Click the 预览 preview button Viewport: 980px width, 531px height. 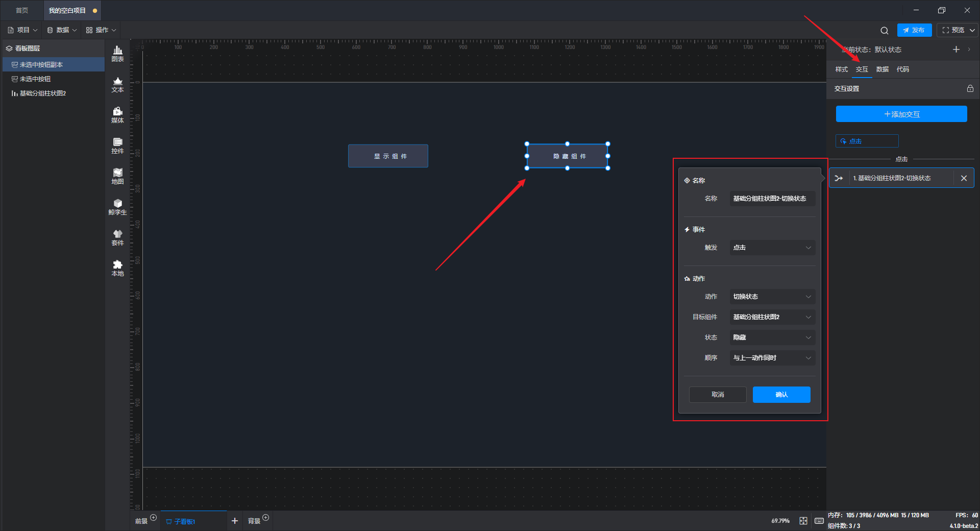[953, 30]
